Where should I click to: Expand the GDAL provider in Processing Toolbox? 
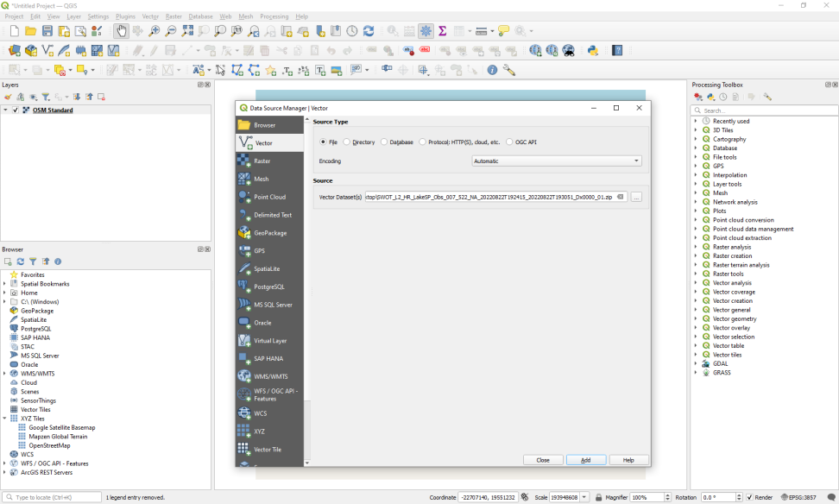tap(696, 363)
